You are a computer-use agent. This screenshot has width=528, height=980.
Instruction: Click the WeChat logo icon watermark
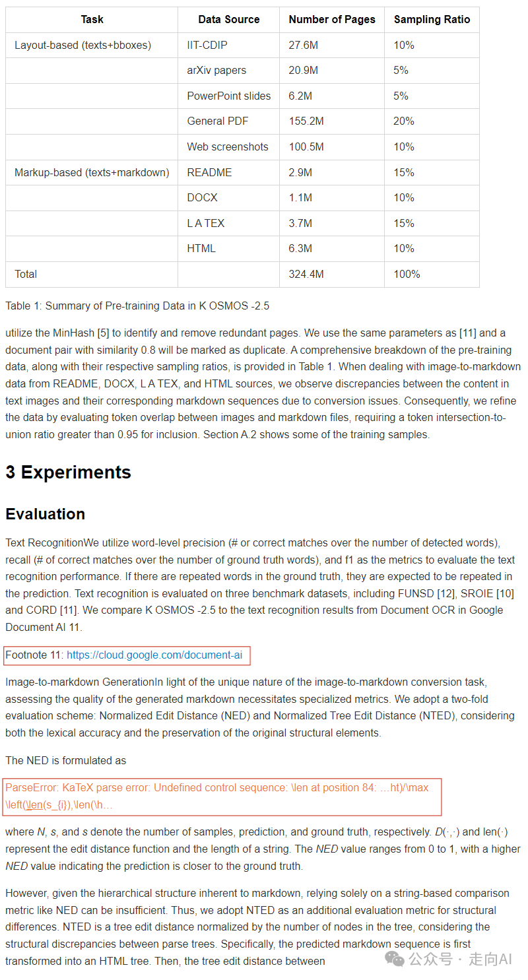coord(395,958)
